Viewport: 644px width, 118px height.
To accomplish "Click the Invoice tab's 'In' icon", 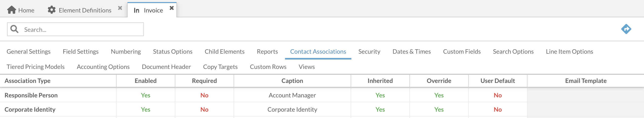I will click(x=137, y=10).
